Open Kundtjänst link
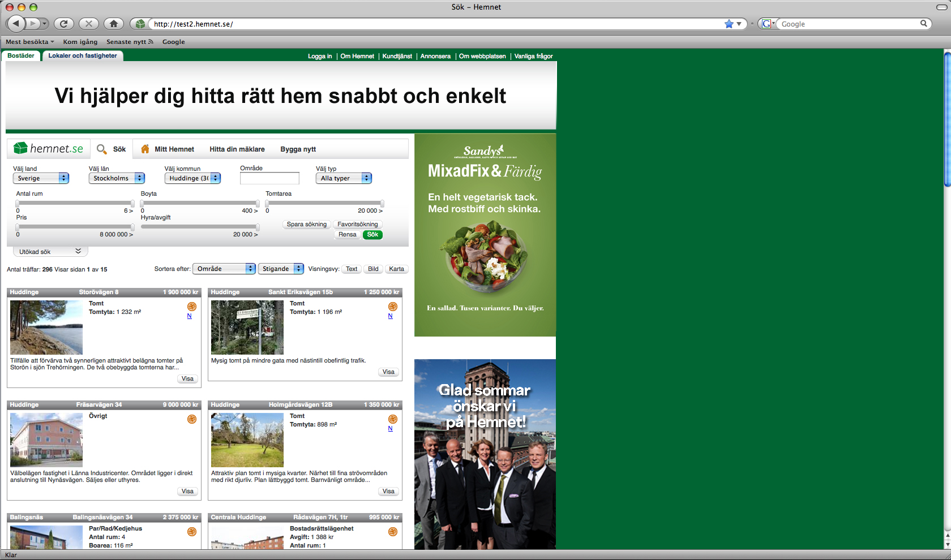Screen dimensions: 951x560 tap(397, 56)
